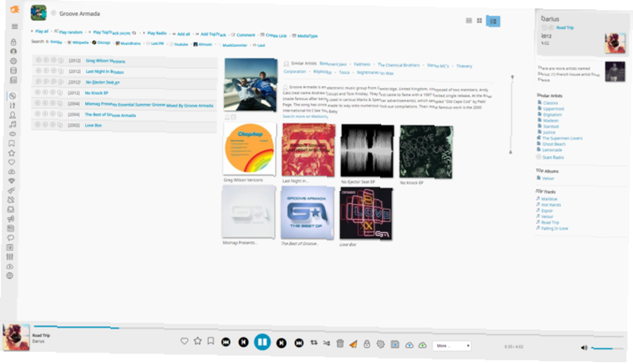Screen dimensions: 633x364
Task: Click the Search more on Madsonic link
Action: [305, 116]
